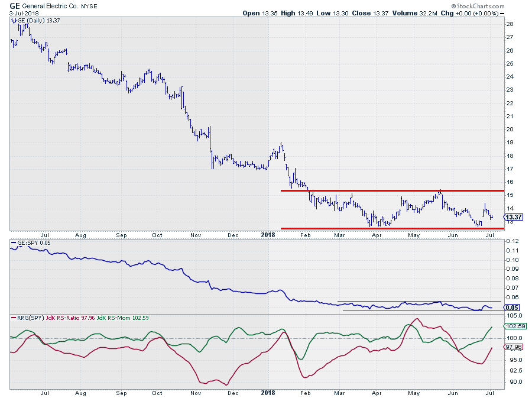Viewport: 532px width, 398px height.
Task: Click the Close 13.37 value in the header
Action: point(370,13)
